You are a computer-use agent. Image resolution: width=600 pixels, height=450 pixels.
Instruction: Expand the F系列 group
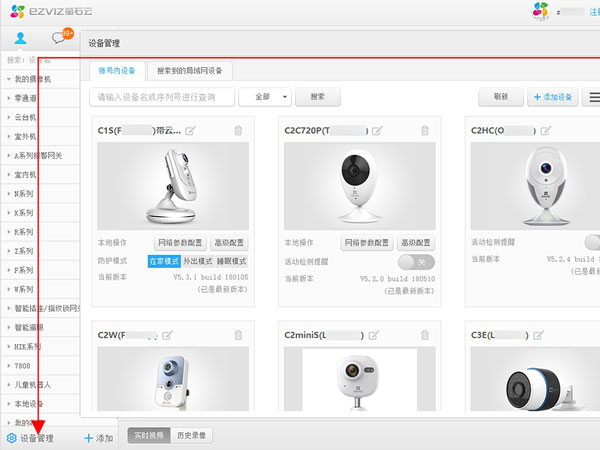8,271
